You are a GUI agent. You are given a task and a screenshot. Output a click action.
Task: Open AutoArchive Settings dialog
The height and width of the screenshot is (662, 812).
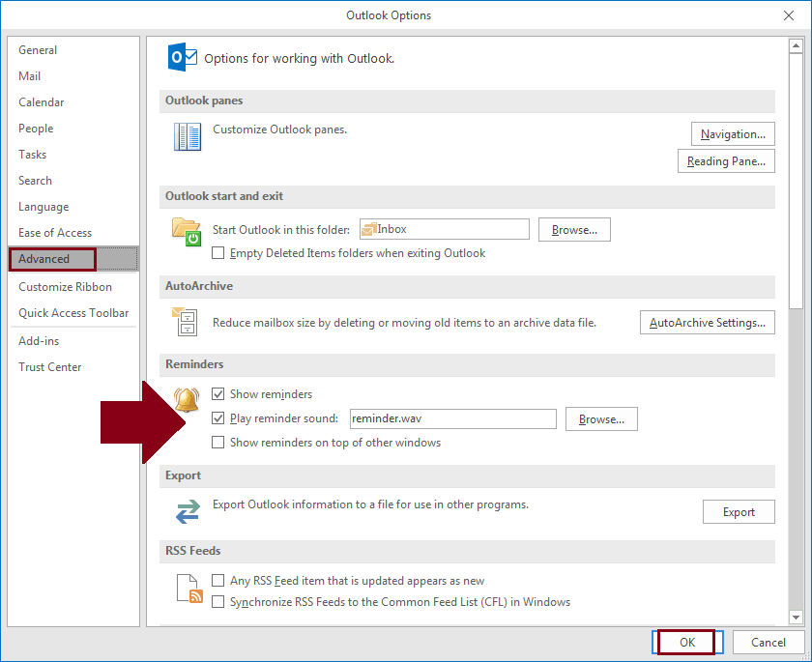tap(707, 323)
